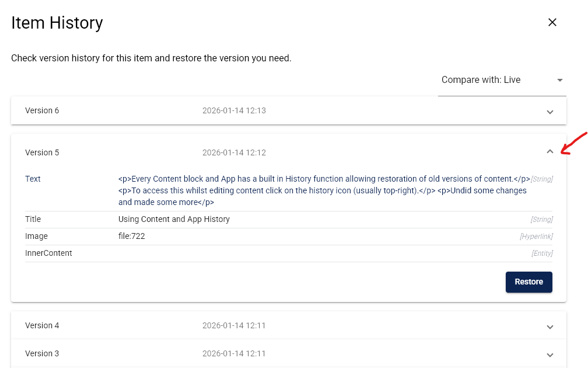Image resolution: width=588 pixels, height=368 pixels.
Task: Select the Version 5 header label
Action: pyautogui.click(x=42, y=152)
